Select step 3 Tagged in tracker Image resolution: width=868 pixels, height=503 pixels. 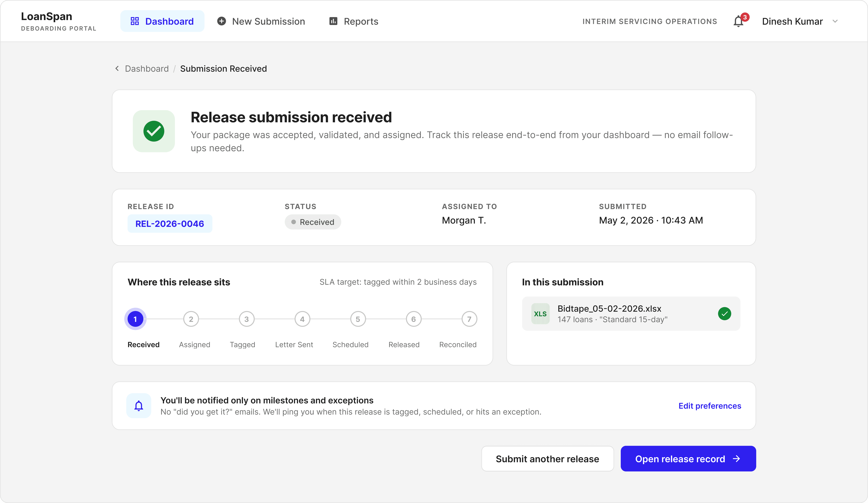click(247, 319)
